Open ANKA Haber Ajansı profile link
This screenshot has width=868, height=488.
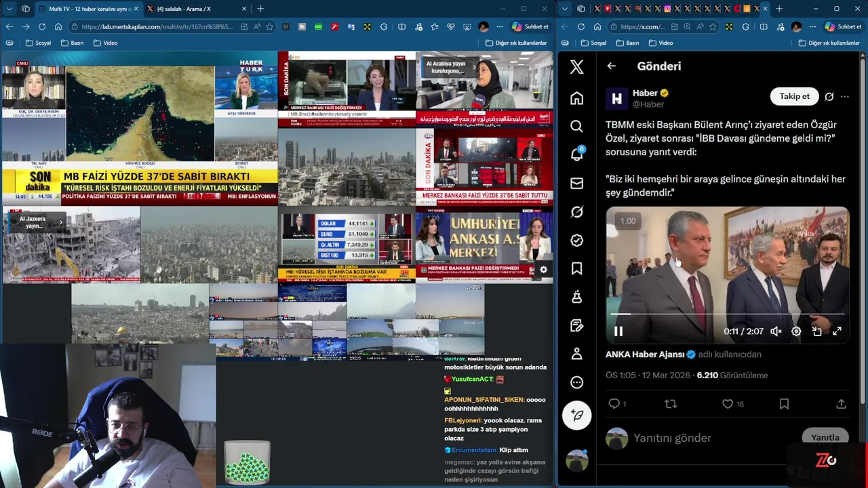click(x=645, y=354)
